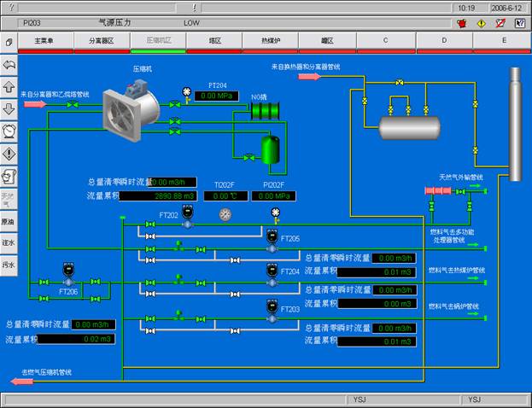Open the diamond exclamation sidebar icon
The height and width of the screenshot is (408, 532).
pos(9,154)
